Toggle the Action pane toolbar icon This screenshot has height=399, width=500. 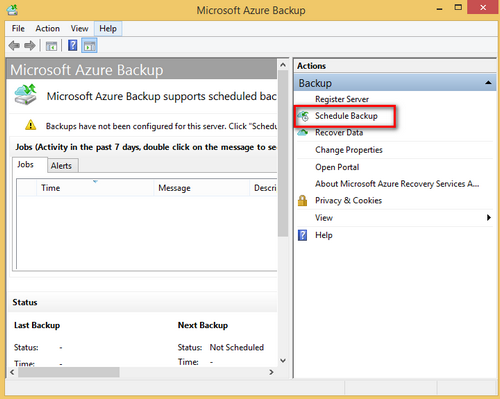(89, 46)
